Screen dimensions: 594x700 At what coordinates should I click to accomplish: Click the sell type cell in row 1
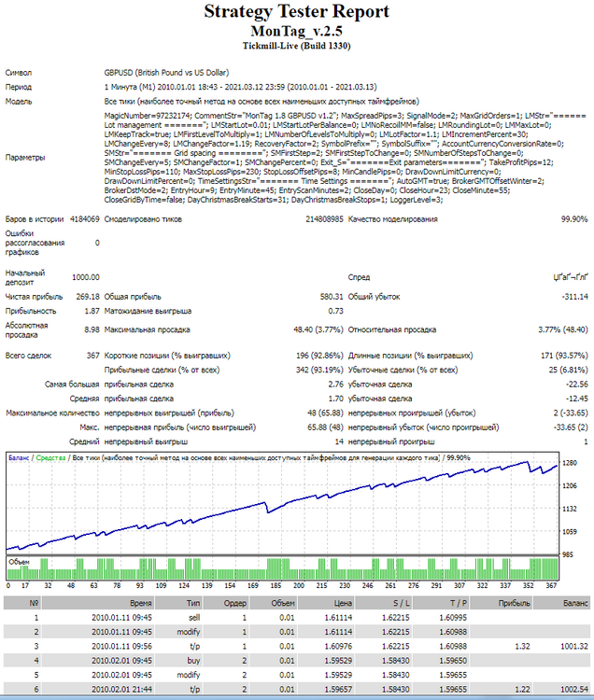(x=194, y=618)
